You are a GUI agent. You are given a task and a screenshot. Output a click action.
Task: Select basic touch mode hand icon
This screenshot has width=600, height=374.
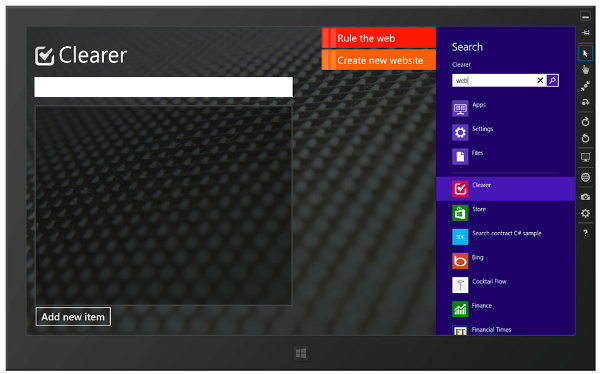click(x=585, y=69)
